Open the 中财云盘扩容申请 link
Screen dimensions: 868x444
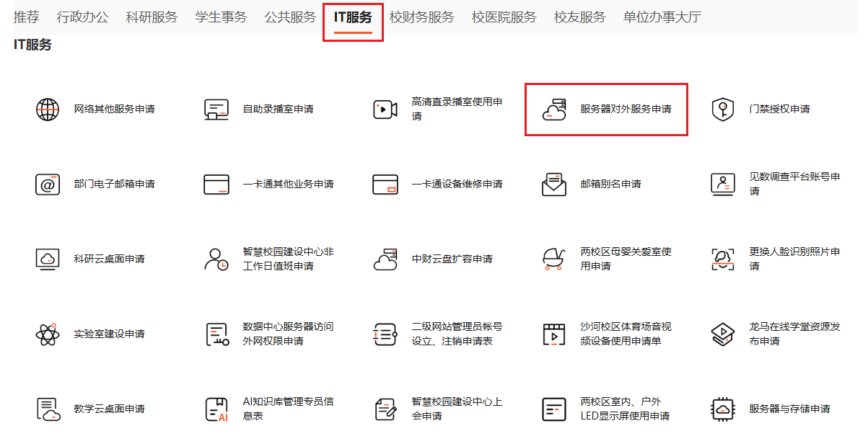452,259
